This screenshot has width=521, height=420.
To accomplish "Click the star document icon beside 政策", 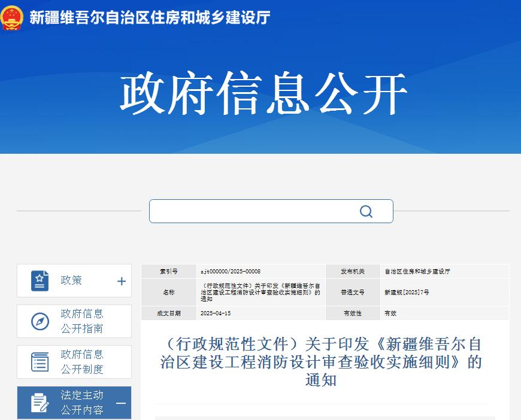I will click(x=40, y=281).
